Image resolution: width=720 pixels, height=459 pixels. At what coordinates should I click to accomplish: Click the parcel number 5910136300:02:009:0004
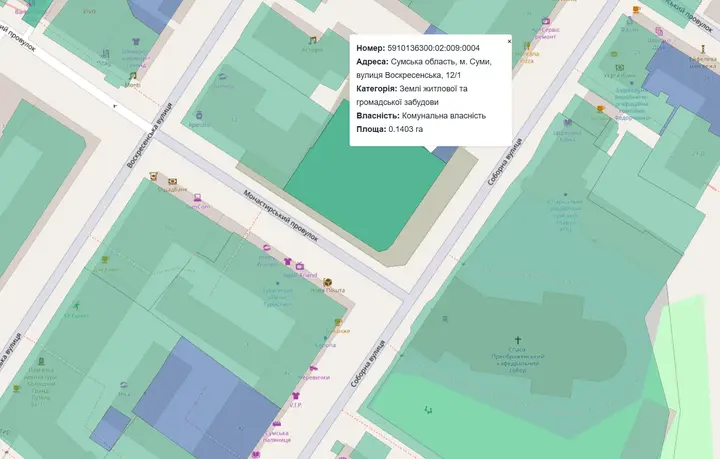(433, 48)
